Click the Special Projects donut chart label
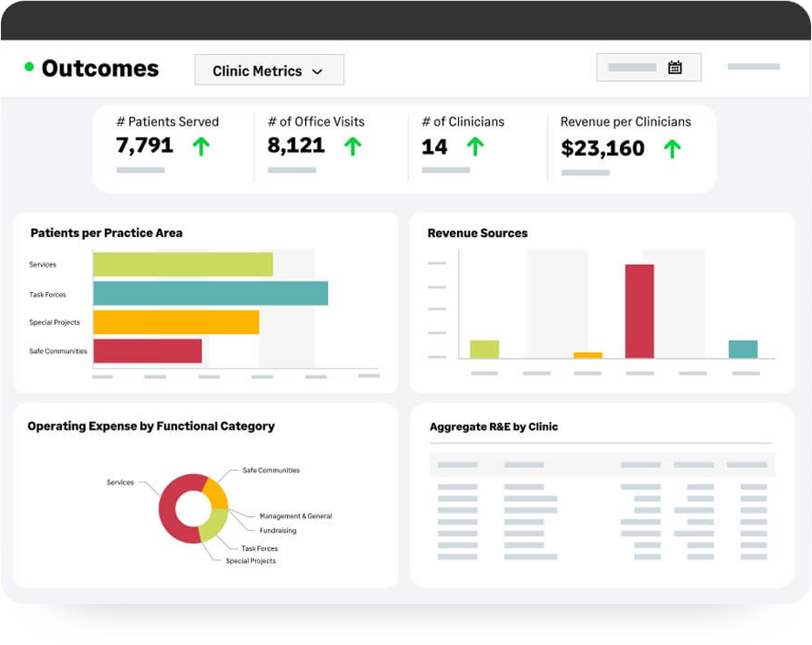 (250, 561)
